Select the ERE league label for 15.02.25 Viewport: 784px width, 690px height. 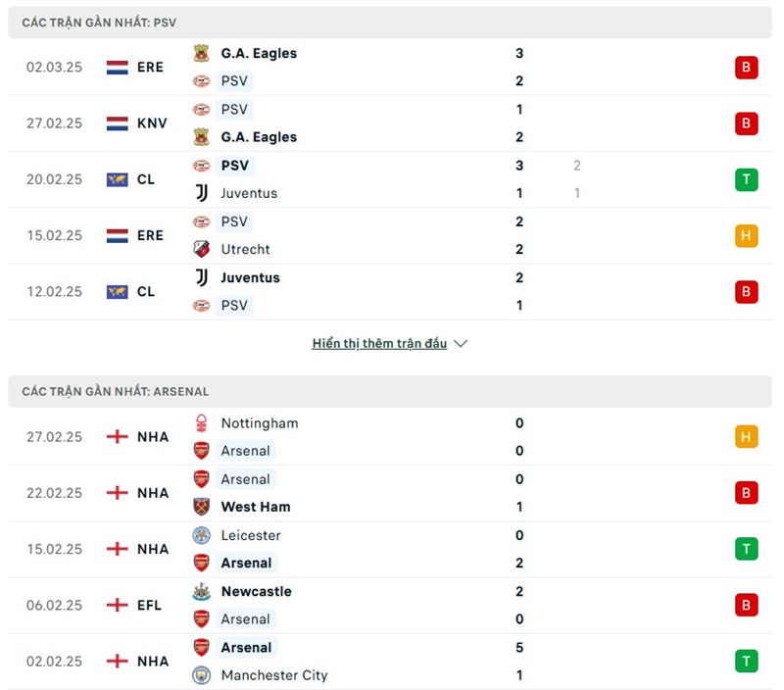click(150, 235)
